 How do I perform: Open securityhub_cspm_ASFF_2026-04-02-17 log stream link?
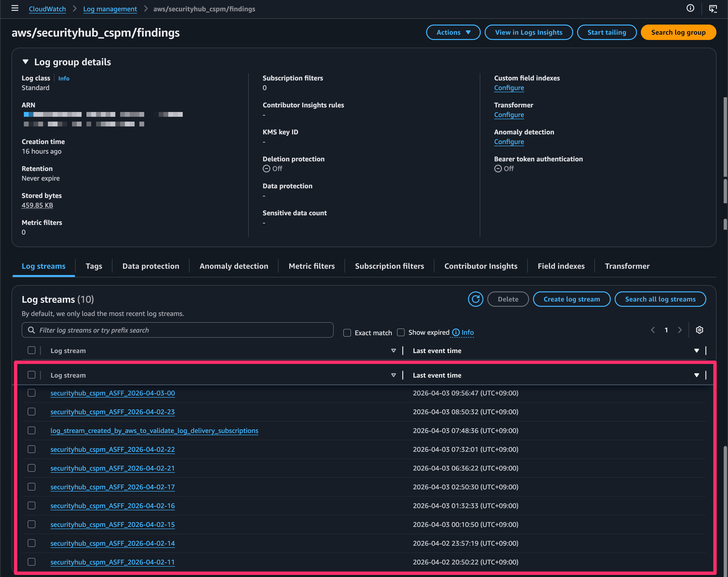pyautogui.click(x=112, y=487)
